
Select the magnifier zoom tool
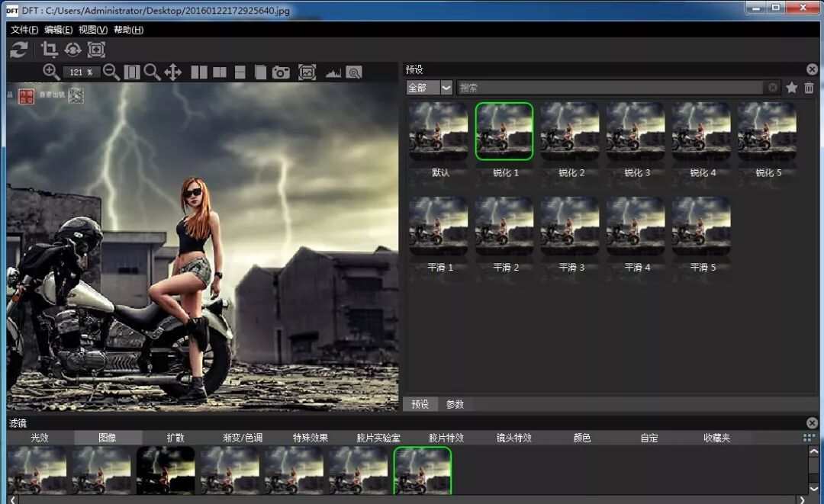(x=152, y=72)
